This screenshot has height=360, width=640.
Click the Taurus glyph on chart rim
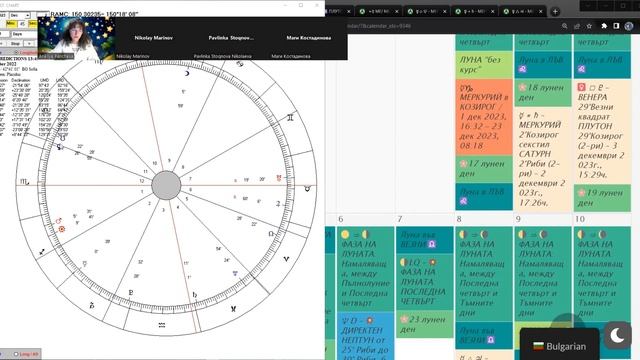pyautogui.click(x=307, y=189)
